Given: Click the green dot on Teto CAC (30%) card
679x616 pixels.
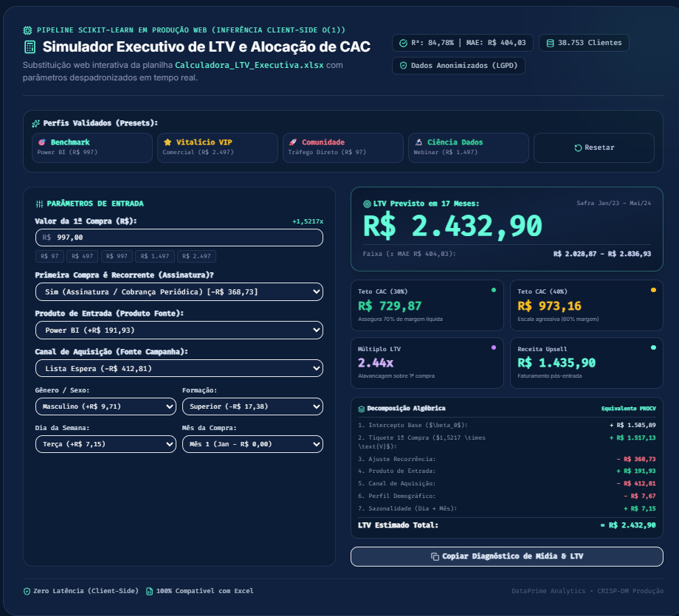Looking at the screenshot, I should [x=494, y=290].
